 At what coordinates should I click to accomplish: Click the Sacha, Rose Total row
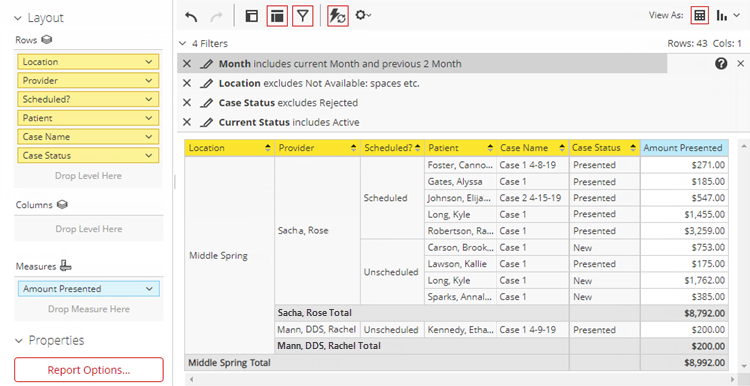point(501,313)
